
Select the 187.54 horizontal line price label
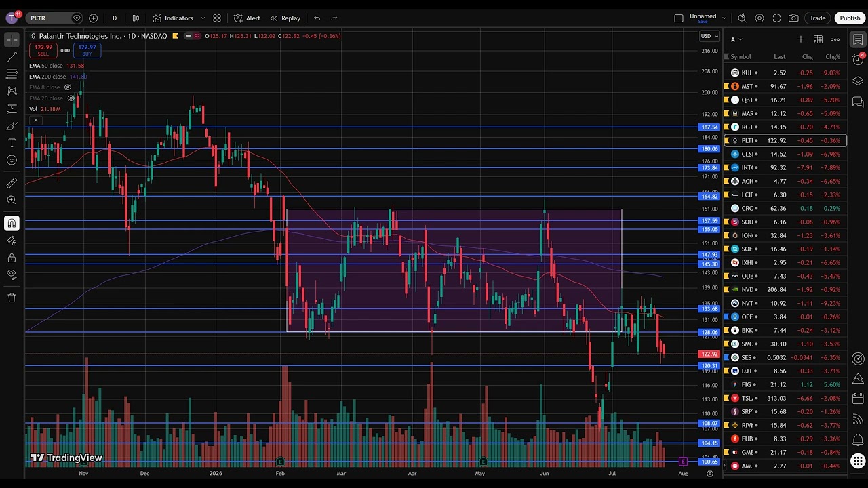[x=709, y=127]
